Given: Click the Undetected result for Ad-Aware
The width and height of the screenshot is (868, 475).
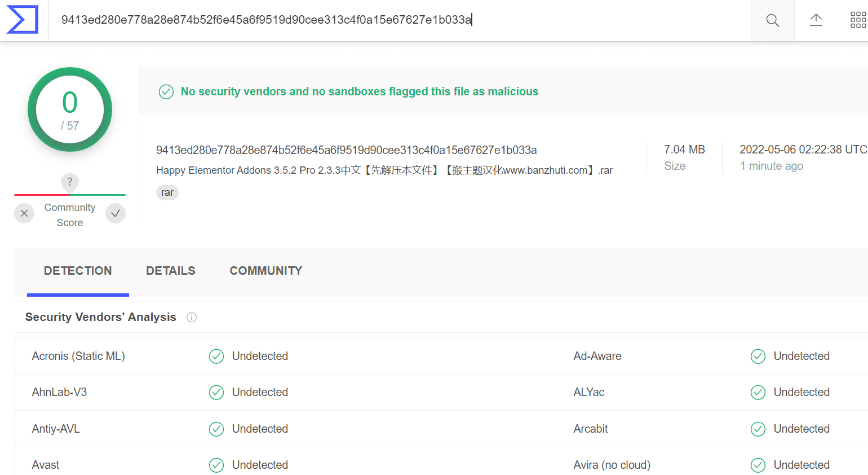Looking at the screenshot, I should pyautogui.click(x=801, y=357).
